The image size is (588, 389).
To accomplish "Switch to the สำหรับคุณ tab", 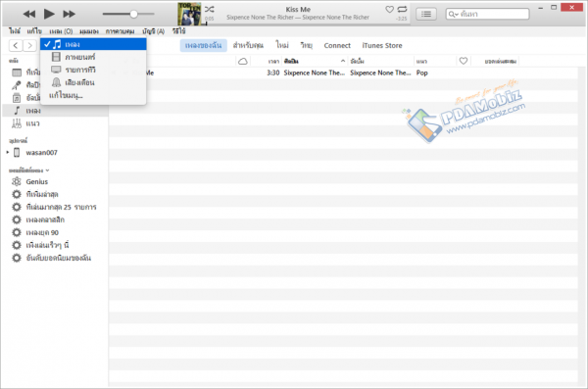I will [248, 45].
